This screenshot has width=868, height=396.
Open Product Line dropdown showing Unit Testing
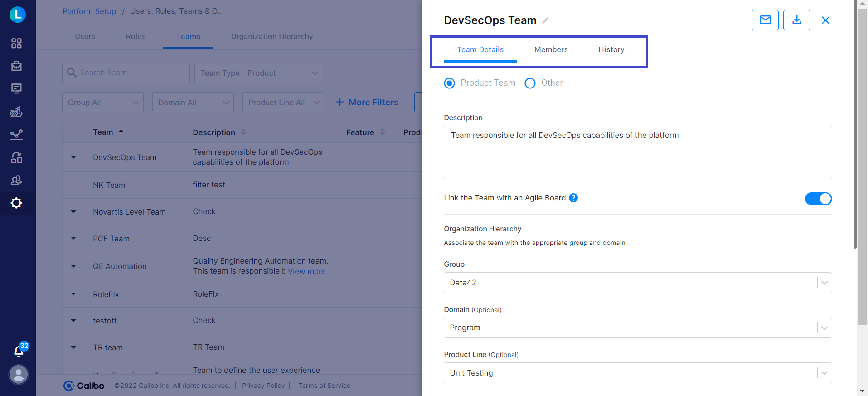click(x=637, y=373)
